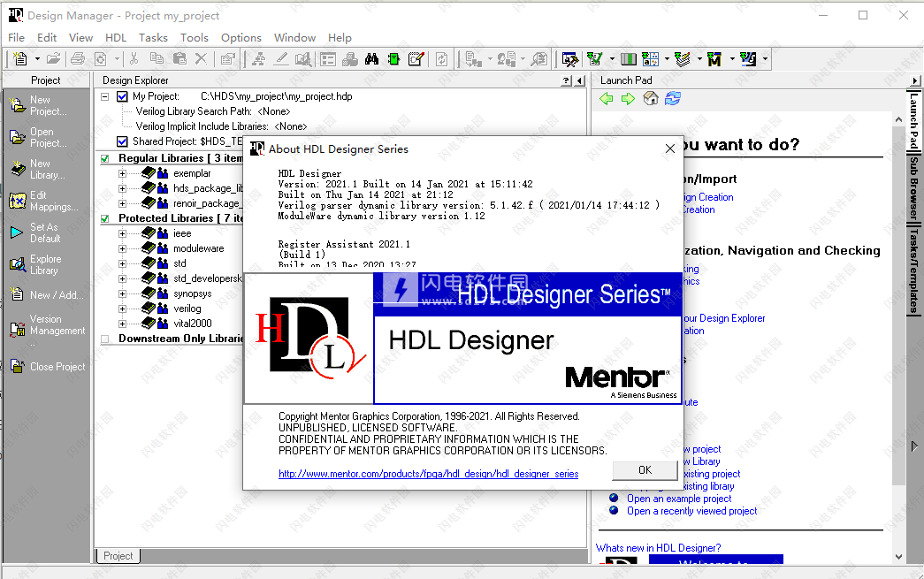This screenshot has height=579, width=924.
Task: Click Launch Pad vertical scrollbar down arrow
Action: (x=898, y=557)
